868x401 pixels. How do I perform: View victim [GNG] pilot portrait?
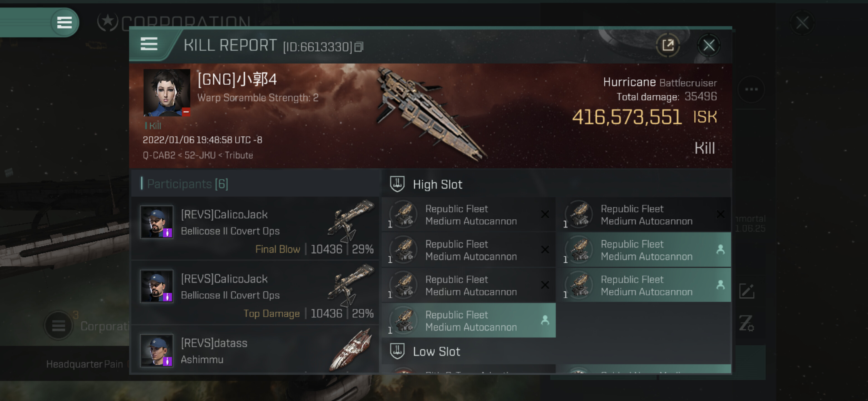click(x=167, y=93)
